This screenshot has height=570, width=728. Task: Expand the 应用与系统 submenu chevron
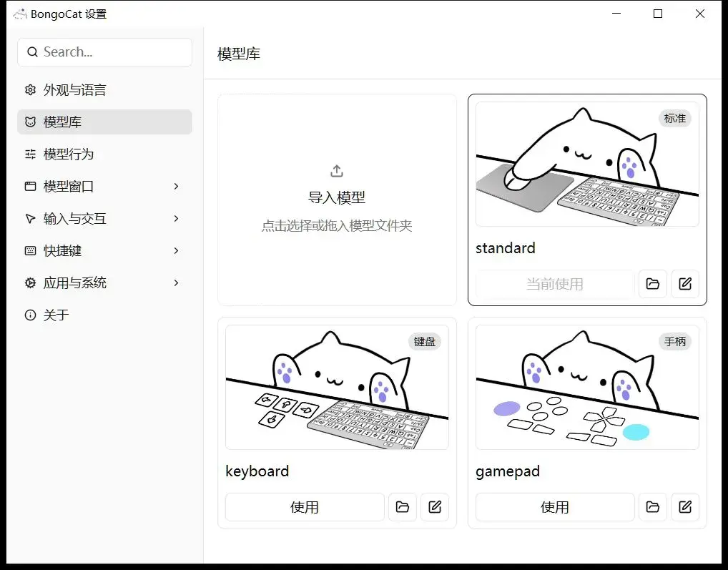coord(176,282)
